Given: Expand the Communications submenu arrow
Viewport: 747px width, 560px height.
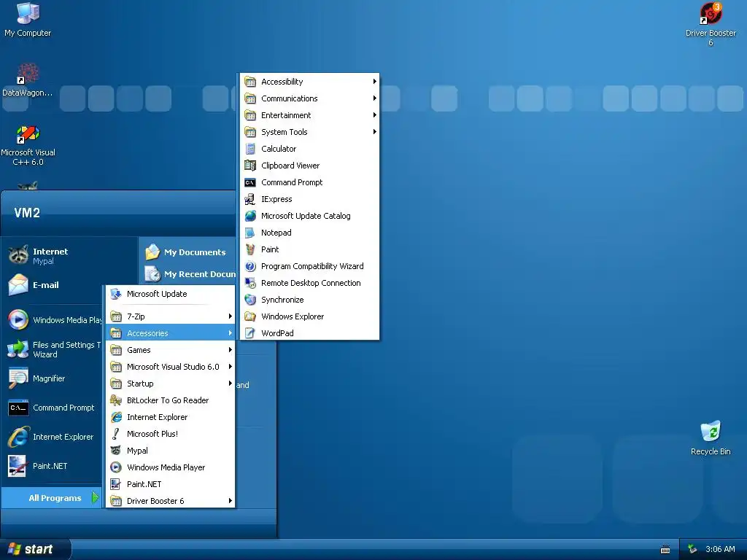Looking at the screenshot, I should [x=374, y=98].
